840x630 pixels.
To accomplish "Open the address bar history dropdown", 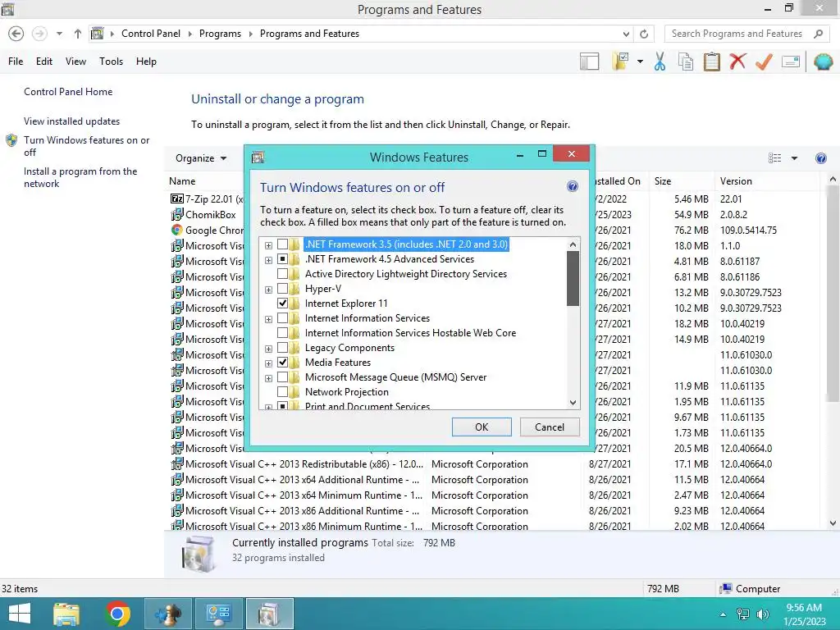I will coord(626,34).
